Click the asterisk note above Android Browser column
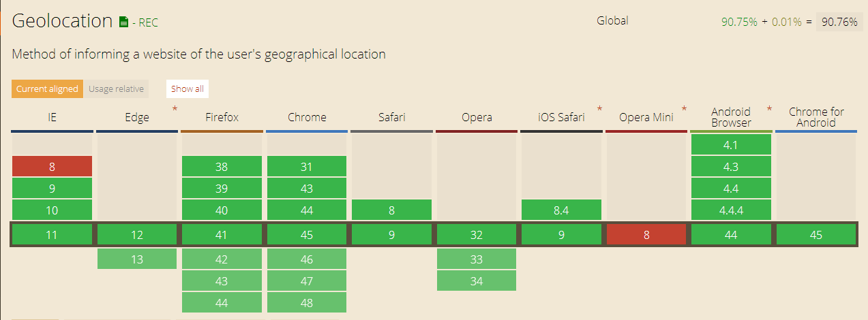 tap(769, 109)
